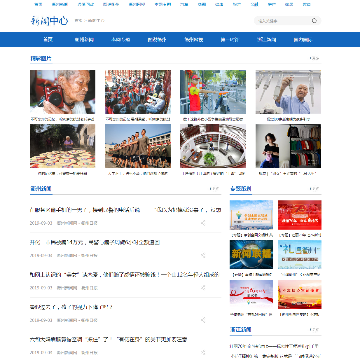Click the more link beside picture section header
The height and width of the screenshot is (360, 360).
pos(314,58)
